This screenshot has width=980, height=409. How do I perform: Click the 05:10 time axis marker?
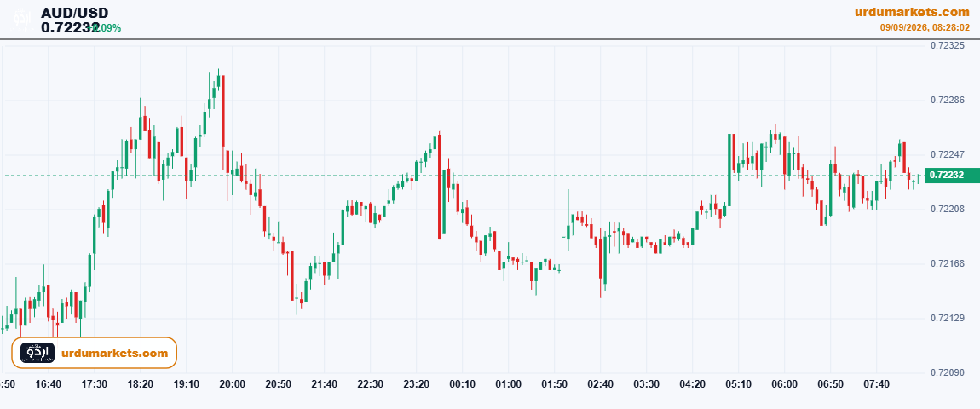[738, 383]
